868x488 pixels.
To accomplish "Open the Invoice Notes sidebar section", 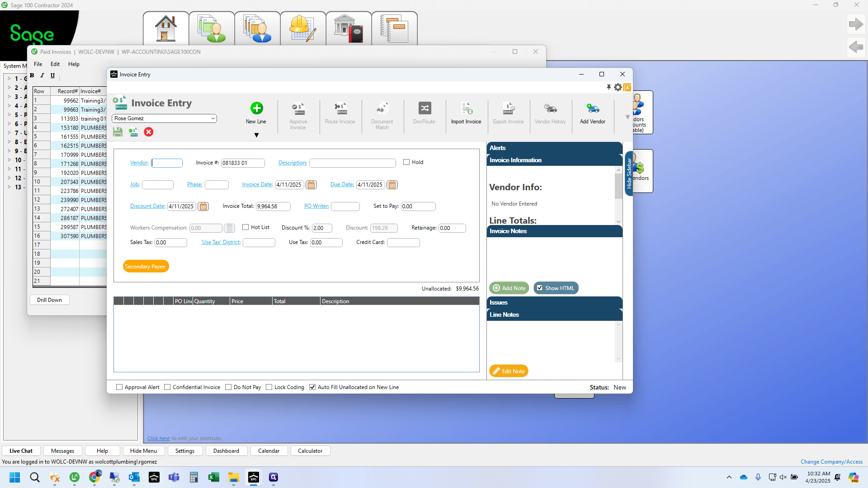I will (x=554, y=231).
